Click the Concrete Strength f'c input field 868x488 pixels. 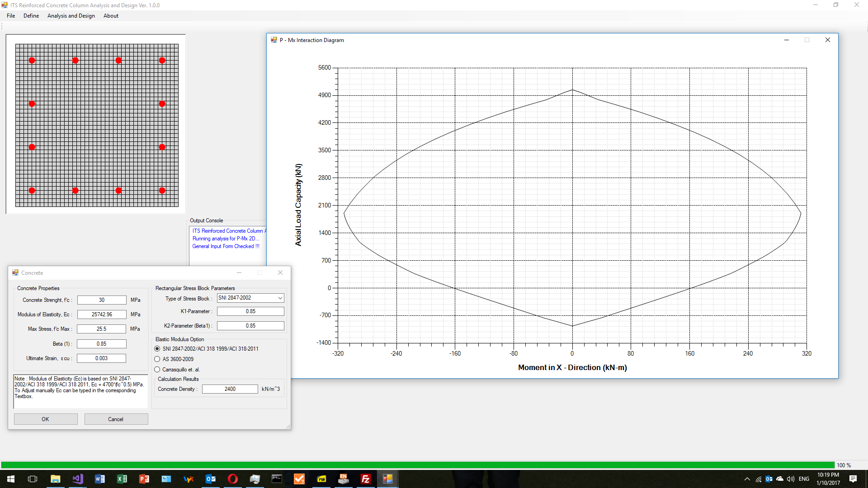[x=102, y=300]
